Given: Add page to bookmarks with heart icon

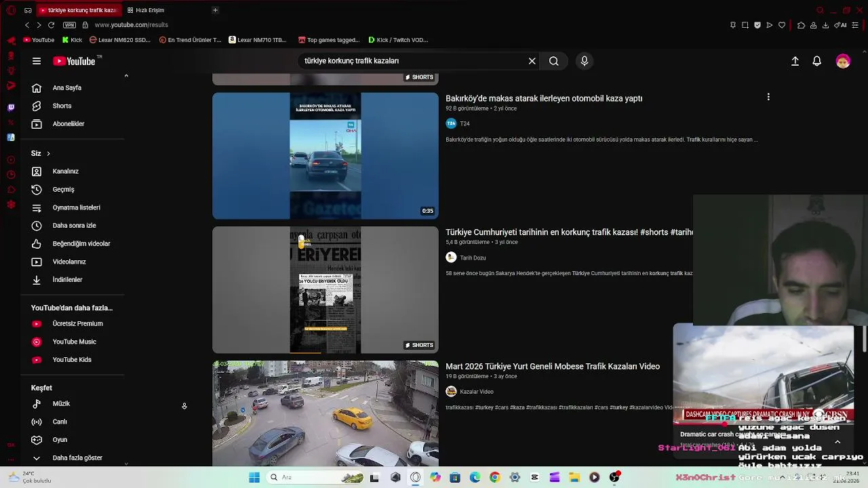Looking at the screenshot, I should pyautogui.click(x=782, y=25).
